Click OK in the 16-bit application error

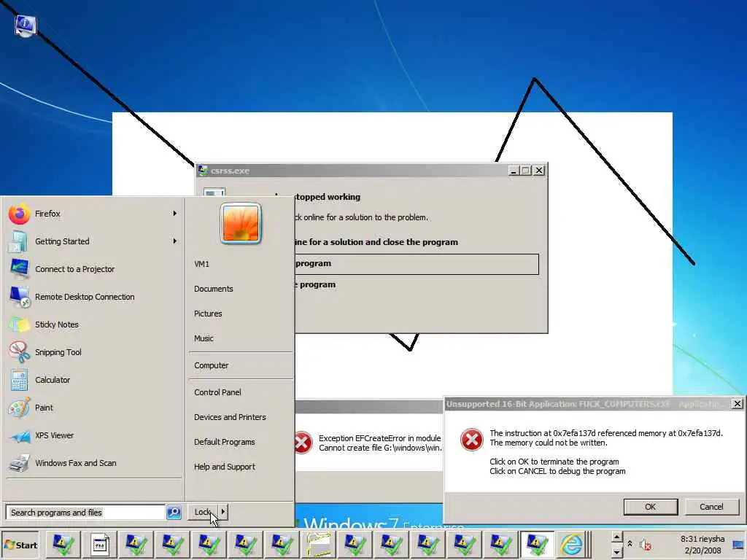coord(650,507)
